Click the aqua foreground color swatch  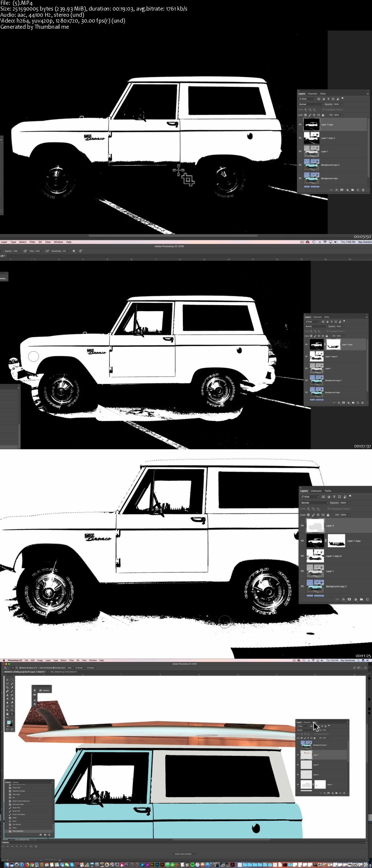[x=9, y=722]
